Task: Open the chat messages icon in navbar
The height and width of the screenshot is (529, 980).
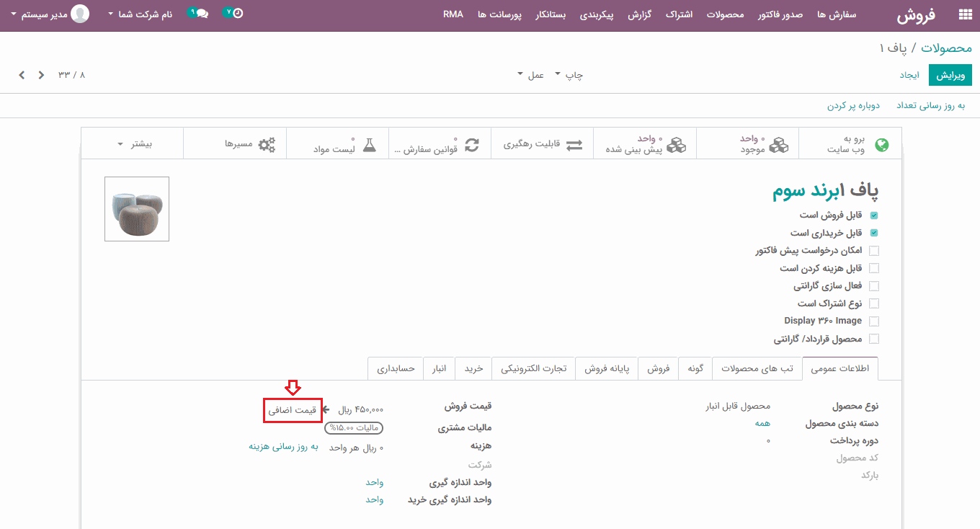Action: click(201, 14)
